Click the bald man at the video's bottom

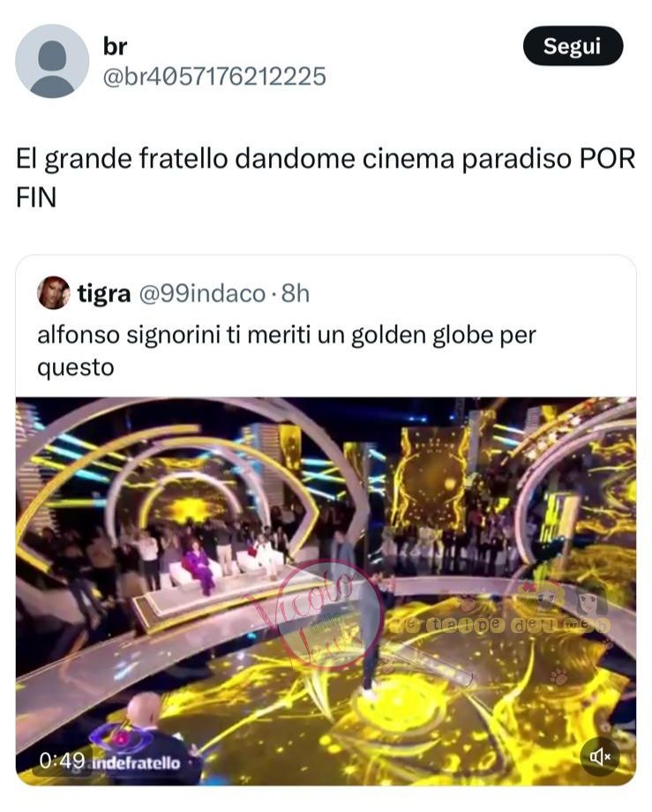[x=150, y=735]
